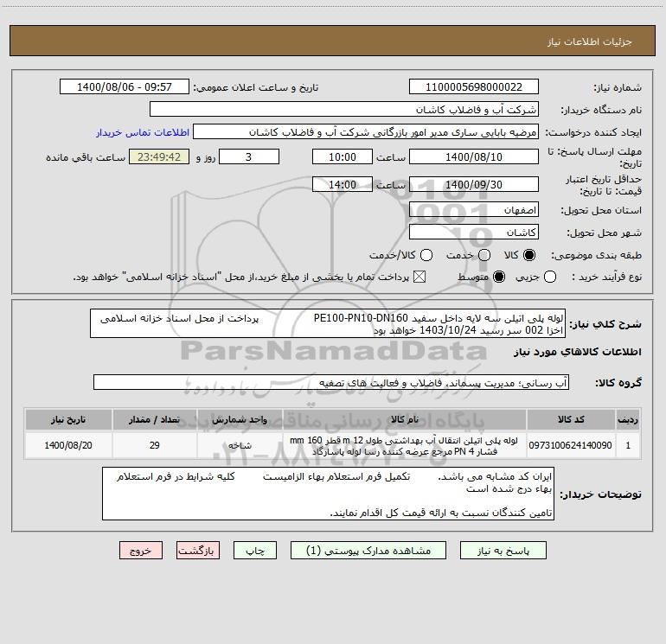Click the announcement date field 1400/08/06 - 09:57

[x=125, y=87]
